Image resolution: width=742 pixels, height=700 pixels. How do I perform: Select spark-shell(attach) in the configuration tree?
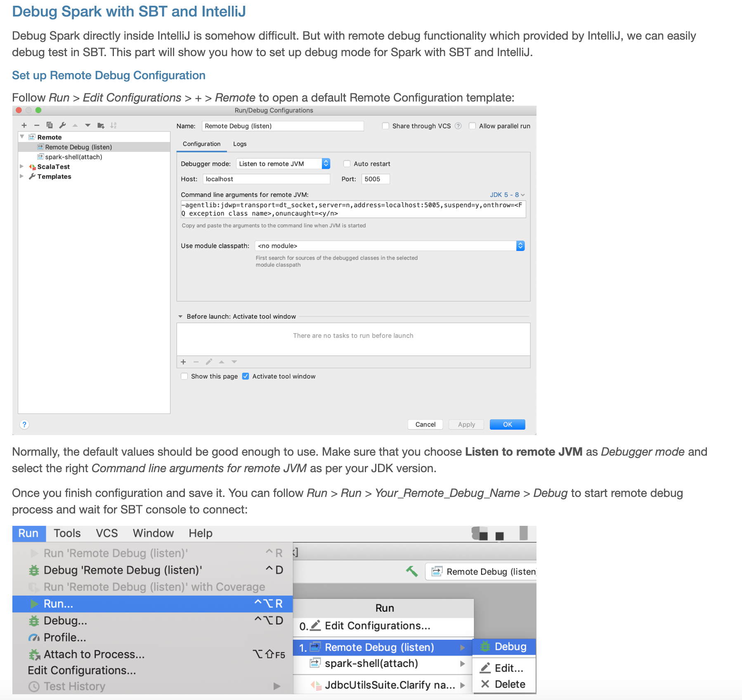[94, 157]
